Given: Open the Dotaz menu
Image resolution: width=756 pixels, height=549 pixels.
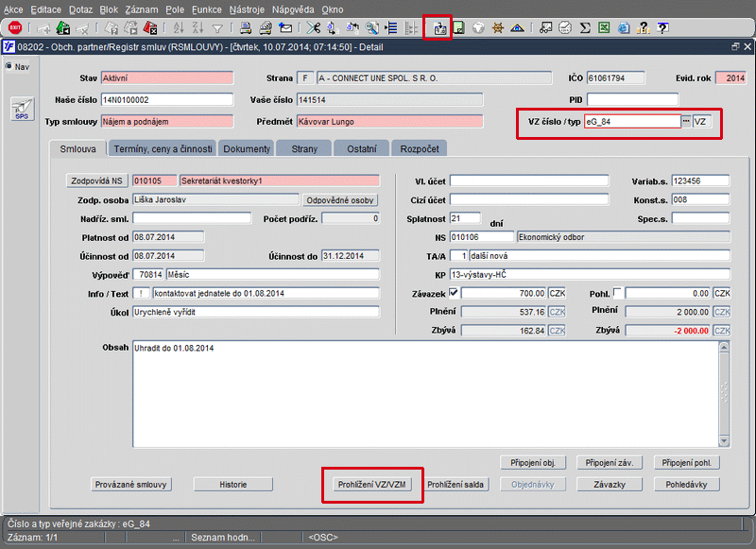Looking at the screenshot, I should pyautogui.click(x=80, y=9).
